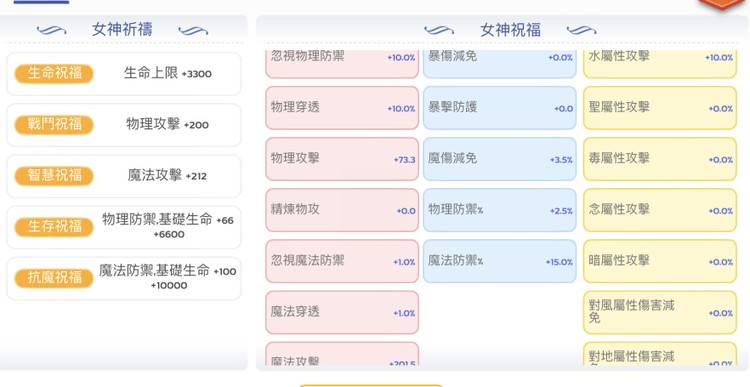The image size is (750, 387).
Task: Select the pink 物理攻擊 +73.3 card
Action: pyautogui.click(x=342, y=159)
